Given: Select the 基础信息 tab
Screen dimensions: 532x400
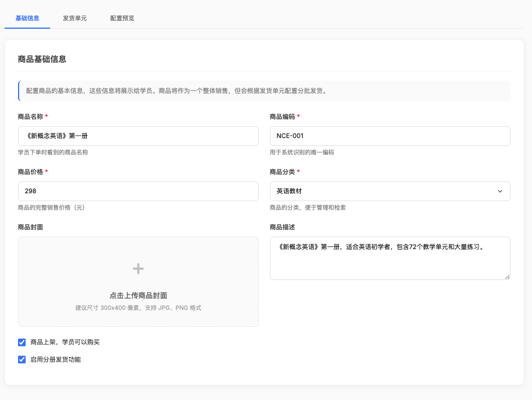Looking at the screenshot, I should point(27,18).
